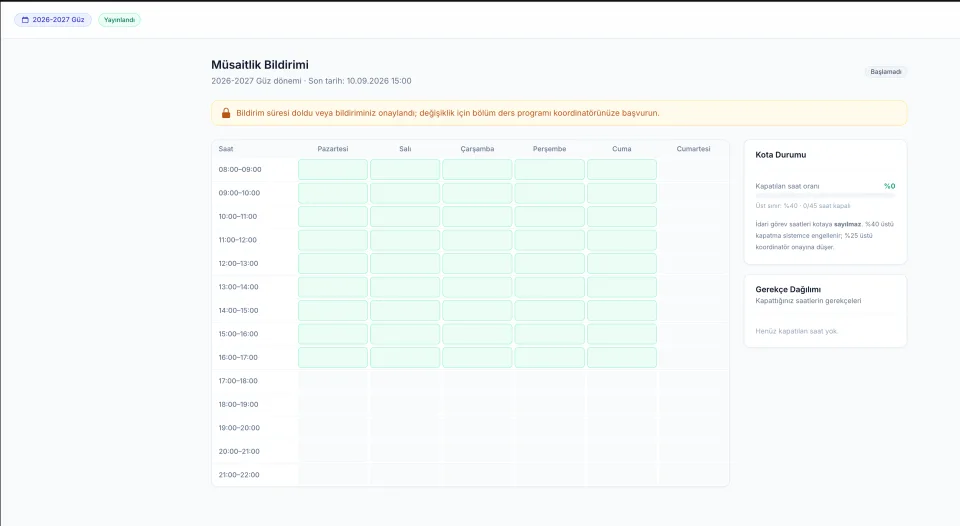Click the Perşembe column header
Screen dimensions: 960x526
click(549, 149)
